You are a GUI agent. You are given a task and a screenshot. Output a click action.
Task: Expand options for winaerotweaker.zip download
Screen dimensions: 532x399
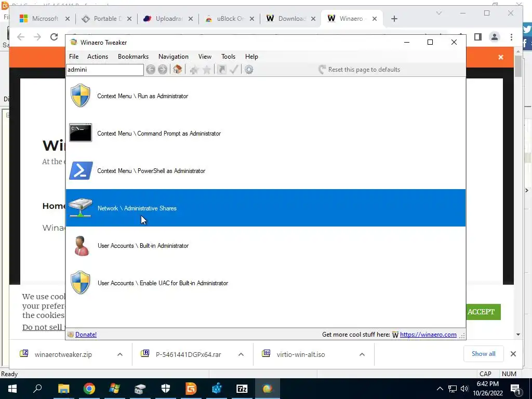click(120, 354)
